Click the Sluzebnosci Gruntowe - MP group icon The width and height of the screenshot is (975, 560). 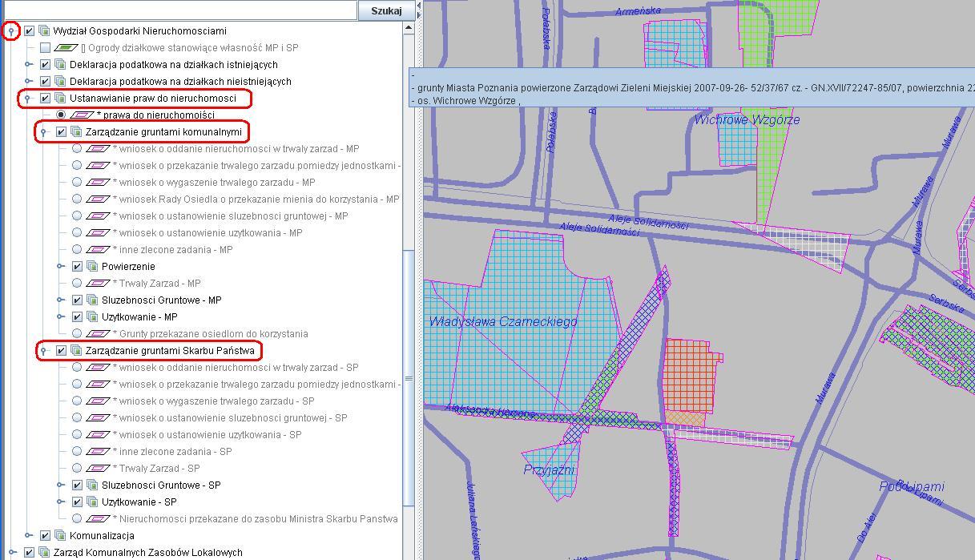(91, 300)
